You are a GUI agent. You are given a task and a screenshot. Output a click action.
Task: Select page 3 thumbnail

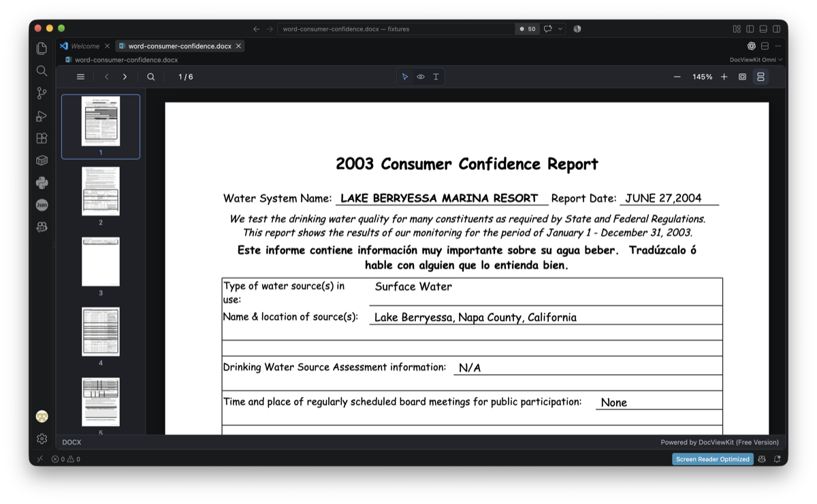(x=101, y=262)
